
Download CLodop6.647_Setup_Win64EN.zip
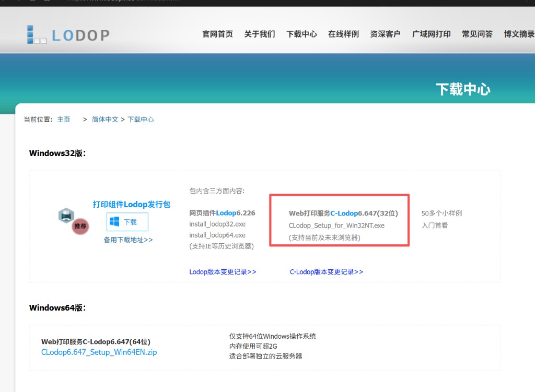[x=99, y=352]
